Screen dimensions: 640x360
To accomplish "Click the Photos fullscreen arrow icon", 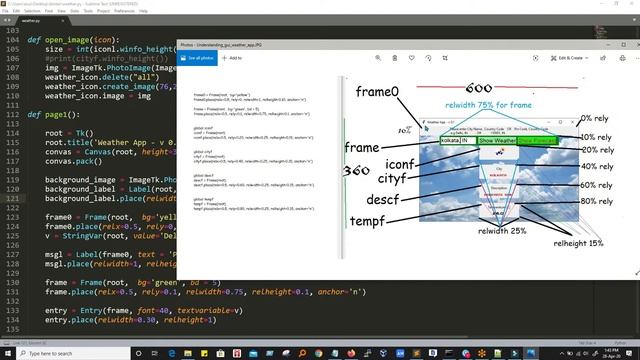I will [637, 273].
